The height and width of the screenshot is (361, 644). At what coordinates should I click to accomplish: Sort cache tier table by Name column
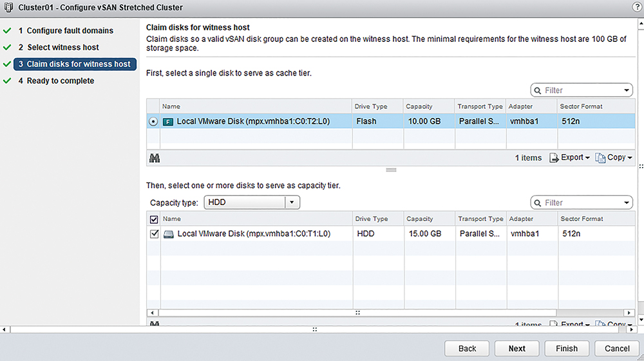tap(256, 106)
